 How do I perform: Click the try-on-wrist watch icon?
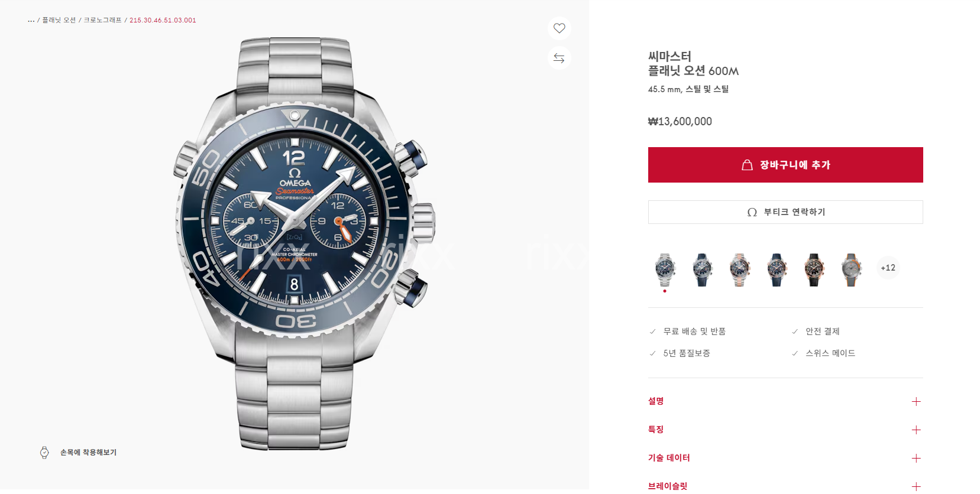coord(44,453)
